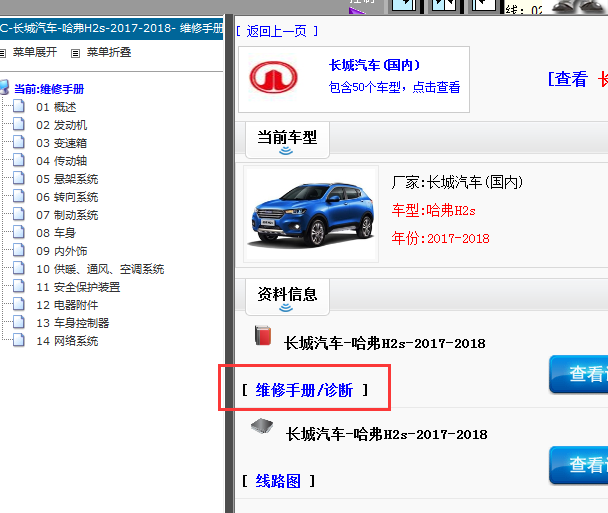Click the root node icon beside 当前:维修手册
Viewport: 608px width, 513px height.
click(x=4, y=88)
